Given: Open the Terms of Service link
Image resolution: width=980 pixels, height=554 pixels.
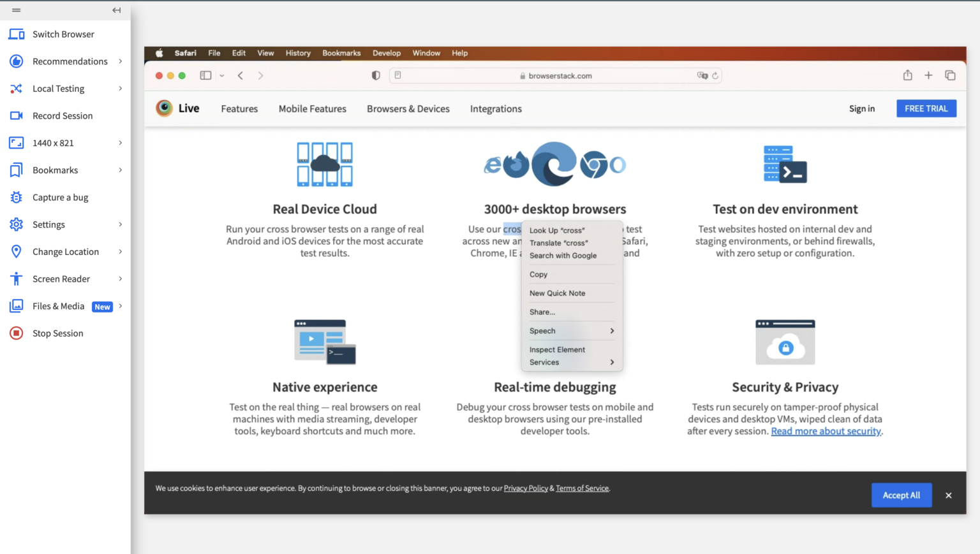Looking at the screenshot, I should 582,488.
